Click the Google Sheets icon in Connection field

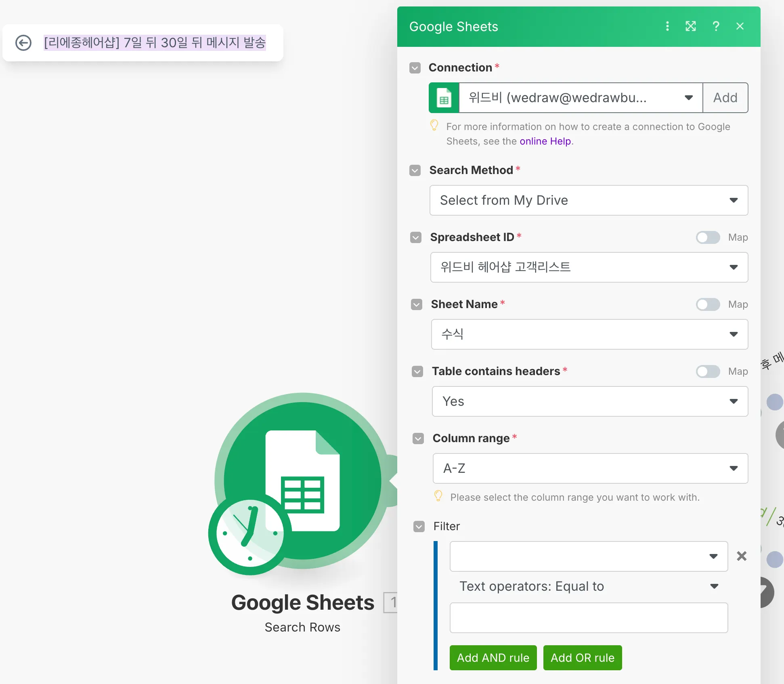(444, 98)
